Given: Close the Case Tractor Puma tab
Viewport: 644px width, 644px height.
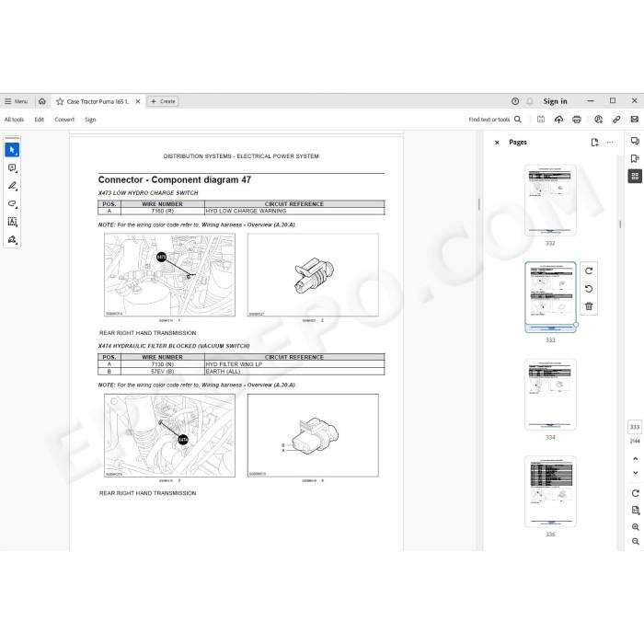Looking at the screenshot, I should pyautogui.click(x=138, y=101).
